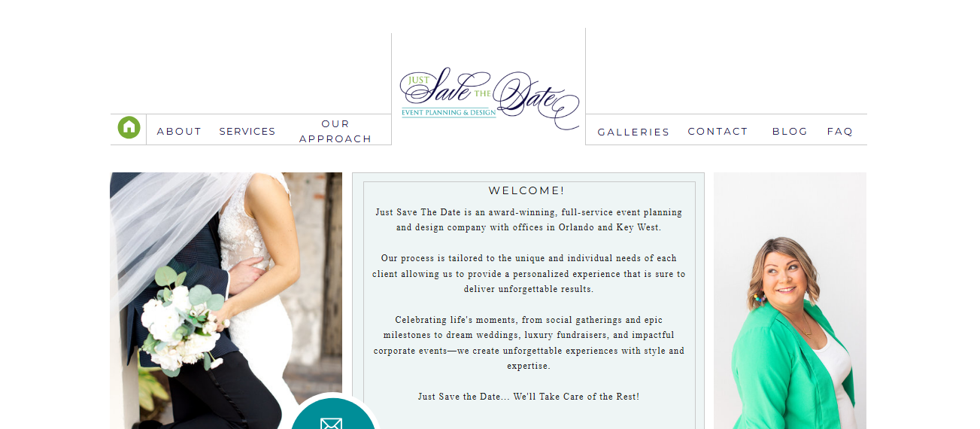Open the teal envelope mail icon
This screenshot has width=980, height=429.
click(x=331, y=421)
